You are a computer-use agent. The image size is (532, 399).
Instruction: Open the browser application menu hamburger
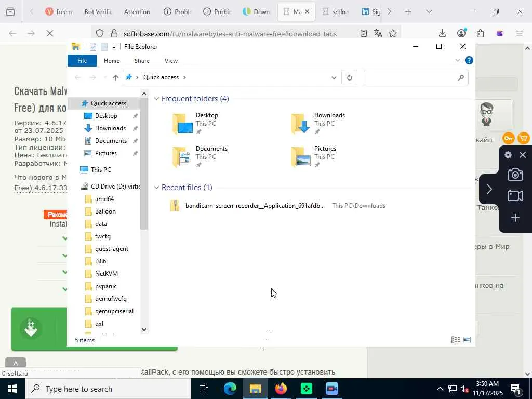pos(520,33)
